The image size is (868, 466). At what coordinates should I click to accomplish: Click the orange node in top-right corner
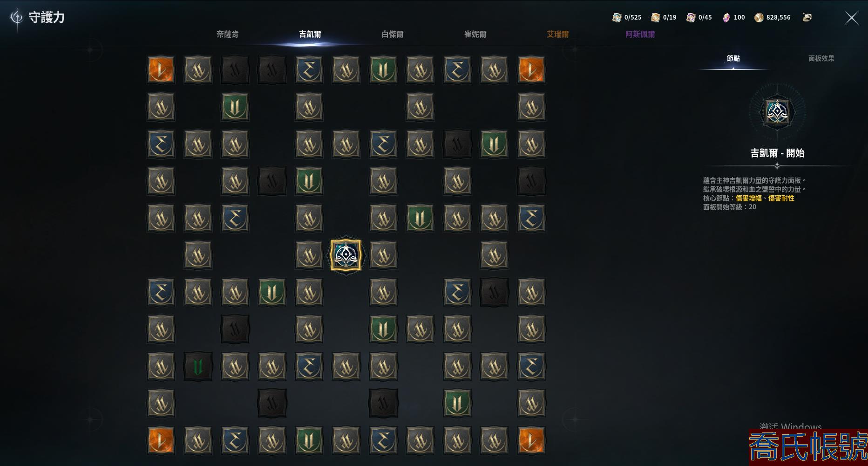(x=531, y=70)
